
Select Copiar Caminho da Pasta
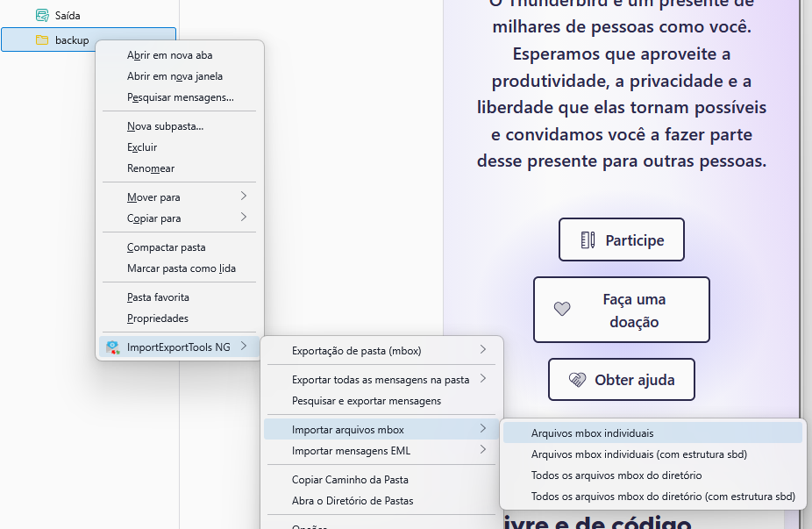pos(381,480)
